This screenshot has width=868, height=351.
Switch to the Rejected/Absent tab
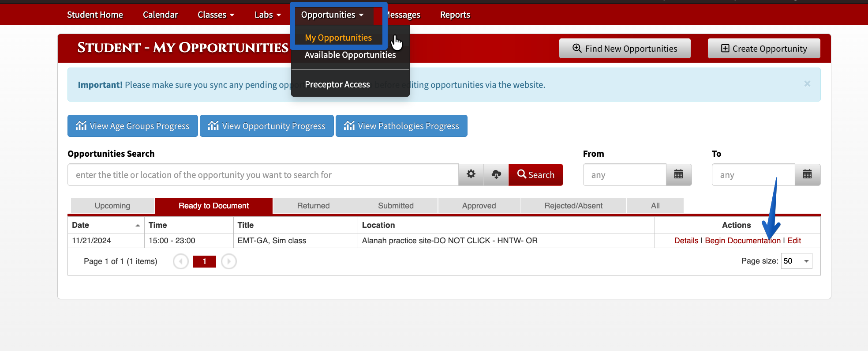click(573, 206)
